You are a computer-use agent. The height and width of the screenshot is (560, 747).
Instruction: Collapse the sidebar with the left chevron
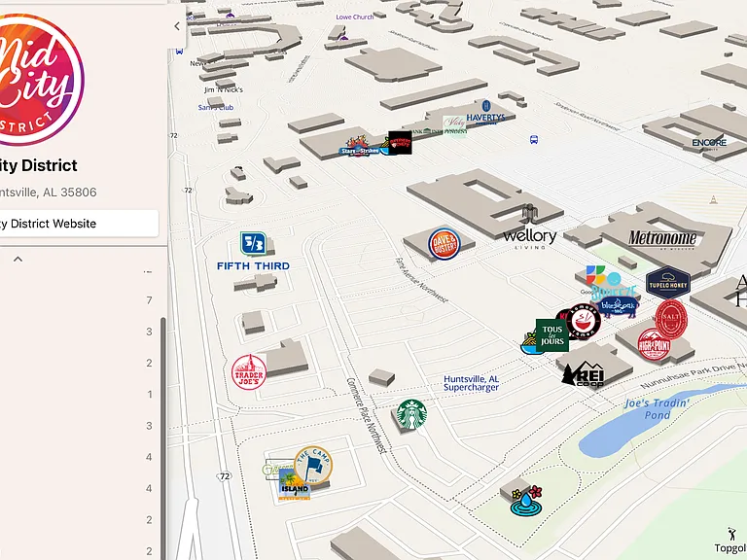point(177,26)
